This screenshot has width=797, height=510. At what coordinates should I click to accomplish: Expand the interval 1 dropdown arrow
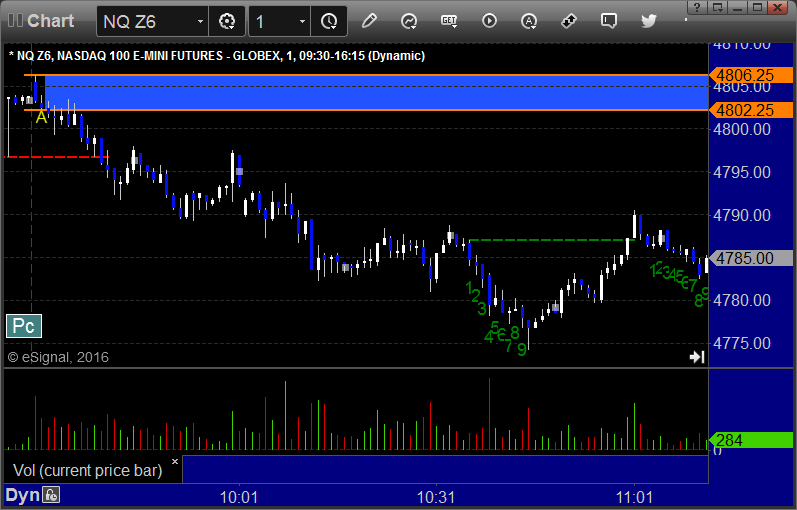click(x=302, y=21)
